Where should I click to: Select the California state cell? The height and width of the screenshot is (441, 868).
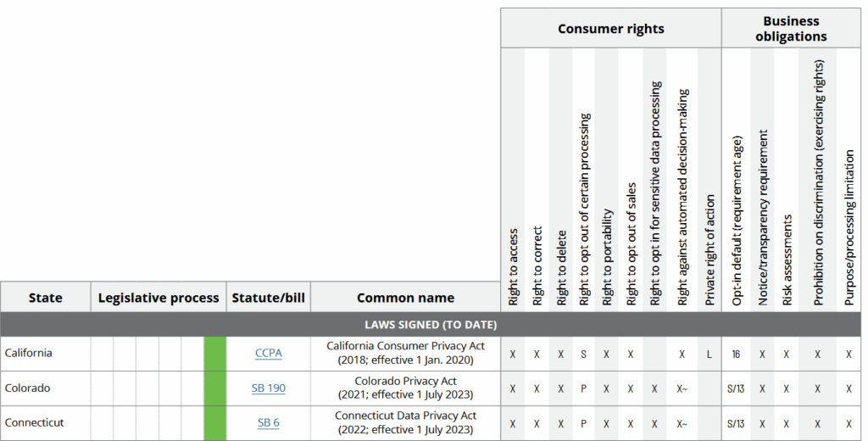coord(46,354)
